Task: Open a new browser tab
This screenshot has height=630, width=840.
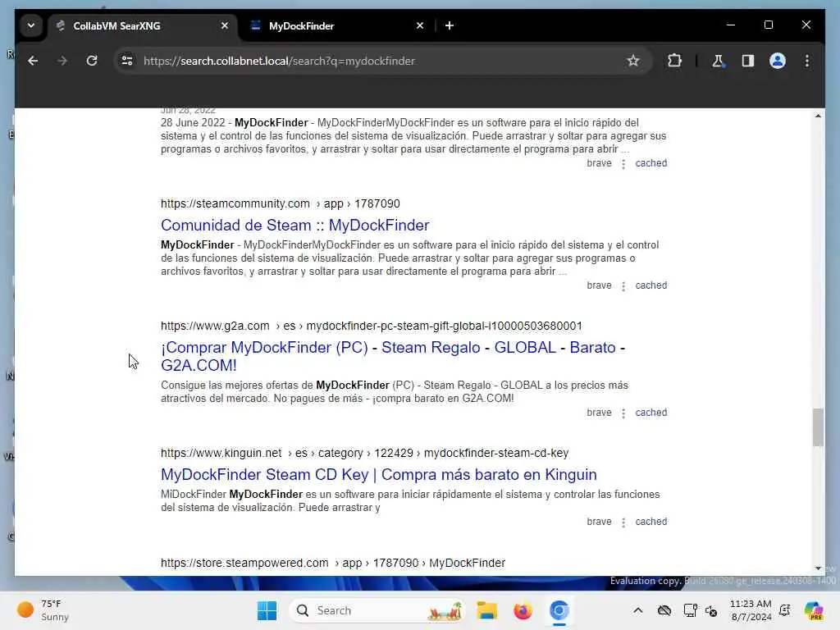Action: click(x=450, y=25)
